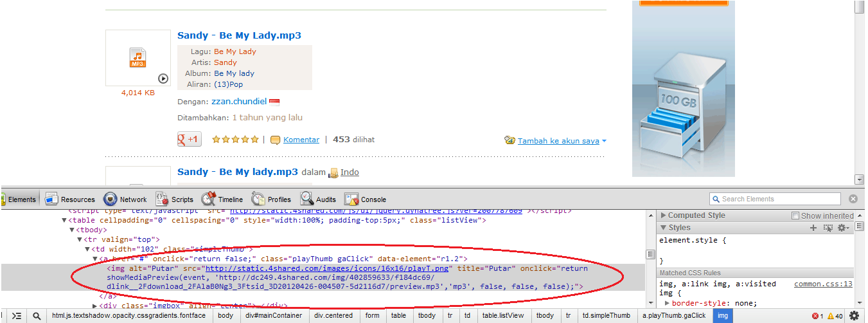
Task: Collapse the Styles section
Action: [664, 227]
